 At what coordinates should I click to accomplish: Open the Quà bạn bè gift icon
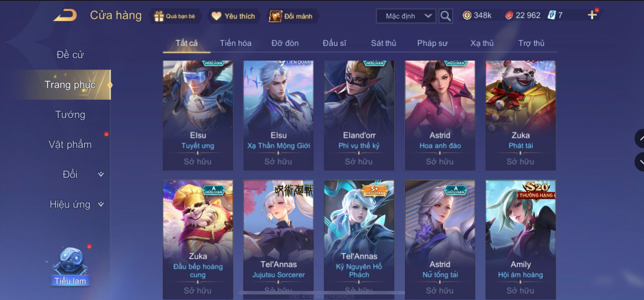click(159, 16)
